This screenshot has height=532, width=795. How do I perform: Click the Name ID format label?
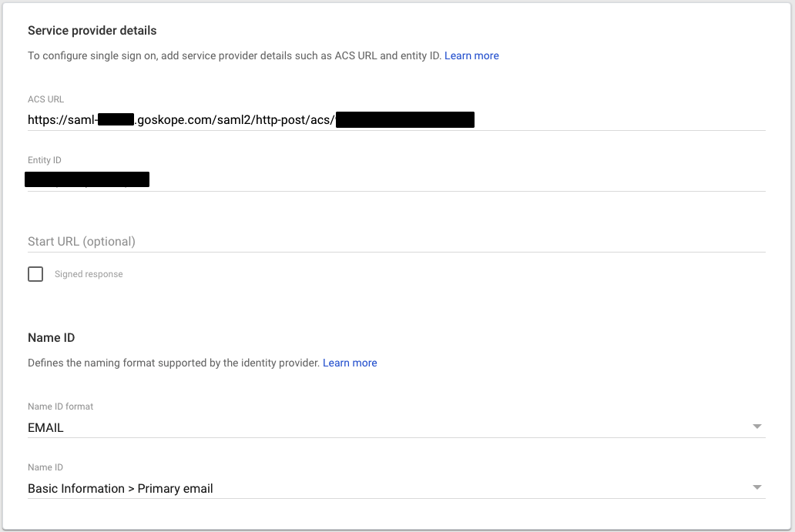[x=60, y=407]
